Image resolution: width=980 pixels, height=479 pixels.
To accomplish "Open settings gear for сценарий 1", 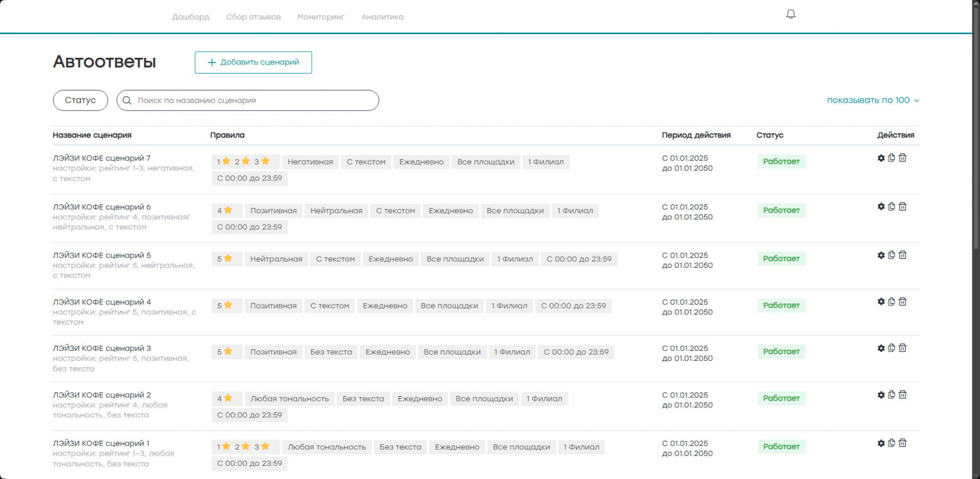I will (x=881, y=443).
